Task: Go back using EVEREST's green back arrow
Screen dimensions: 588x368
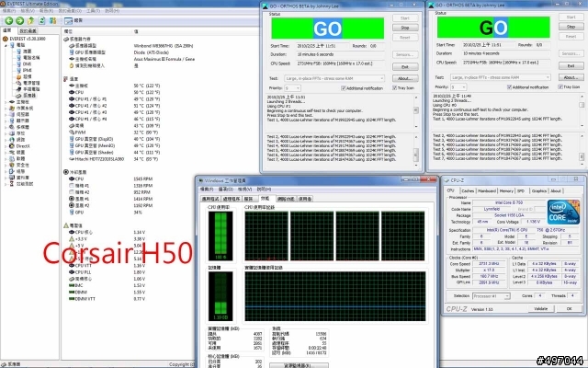Action: tap(9, 20)
